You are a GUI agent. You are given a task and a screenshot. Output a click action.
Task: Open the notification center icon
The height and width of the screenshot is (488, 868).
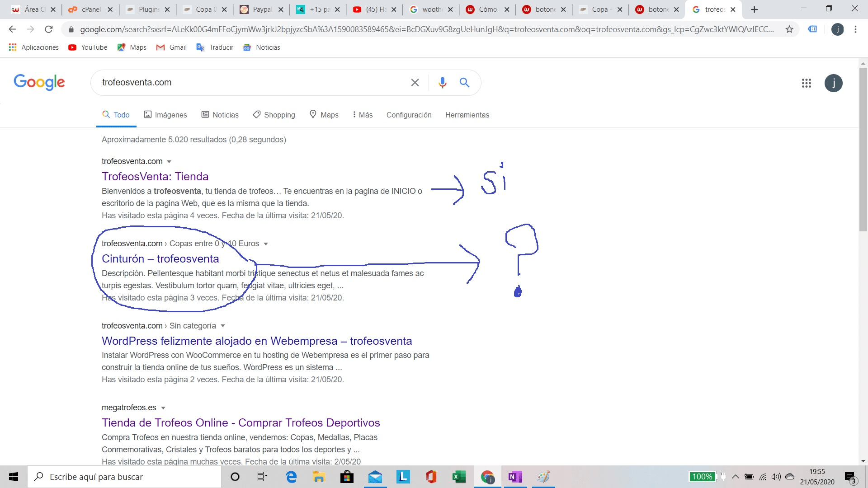850,477
